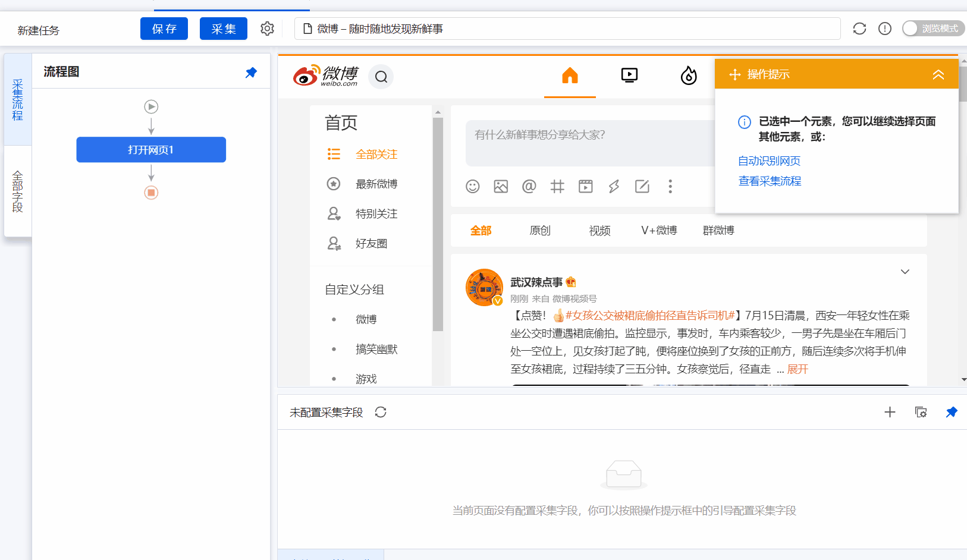Click the refresh page icon beside the address bar
The image size is (967, 560).
click(x=859, y=29)
